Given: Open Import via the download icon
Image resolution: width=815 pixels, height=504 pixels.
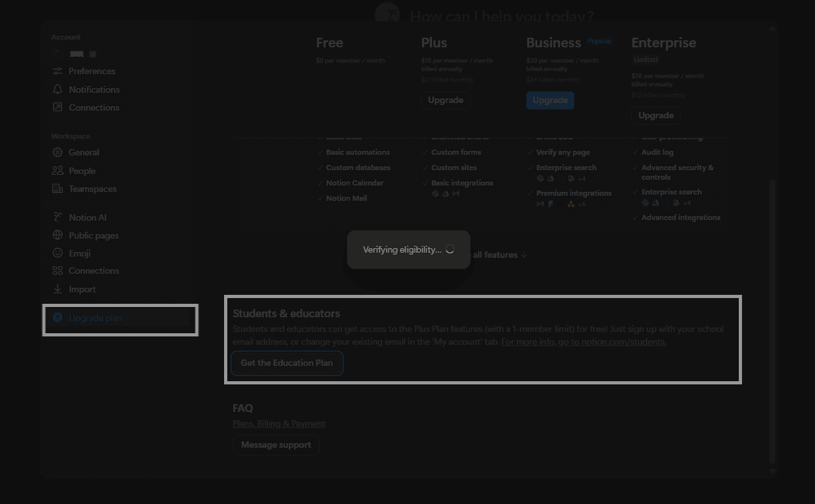Looking at the screenshot, I should tap(58, 289).
